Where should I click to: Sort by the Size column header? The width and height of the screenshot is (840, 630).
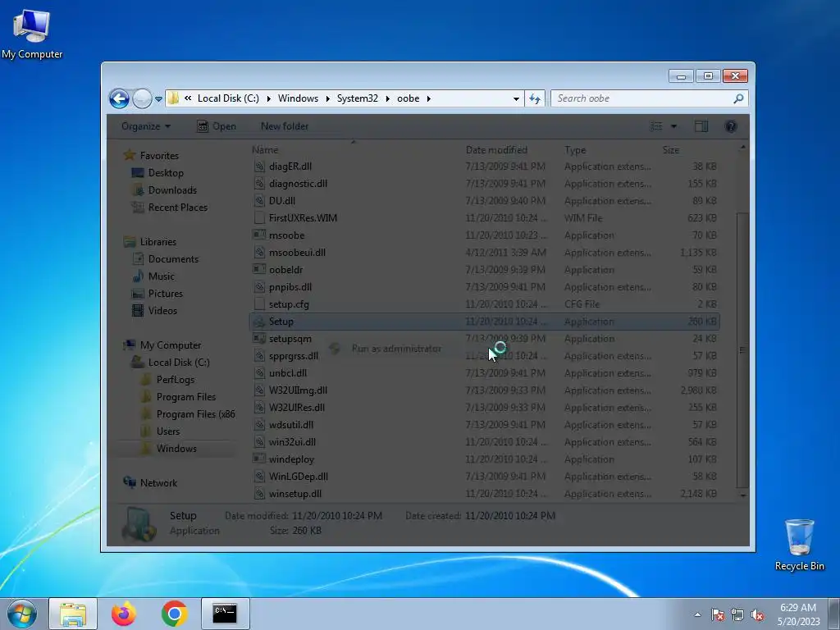tap(671, 150)
